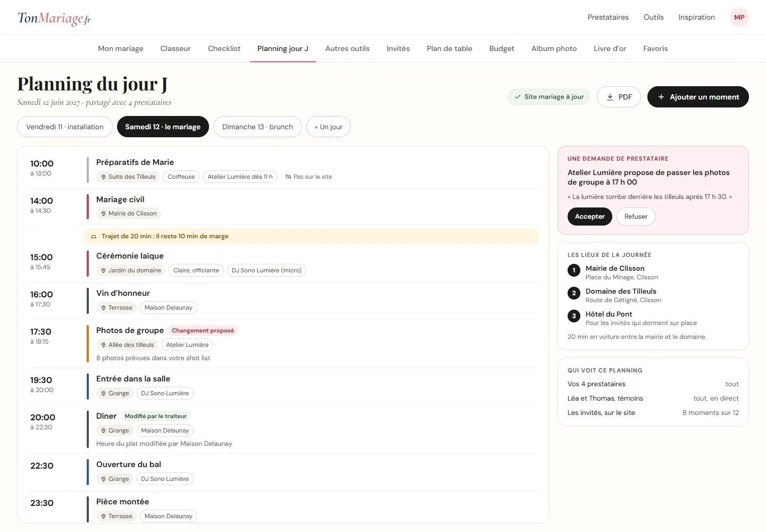
Task: Click Ajouter un moment button
Action: 698,97
